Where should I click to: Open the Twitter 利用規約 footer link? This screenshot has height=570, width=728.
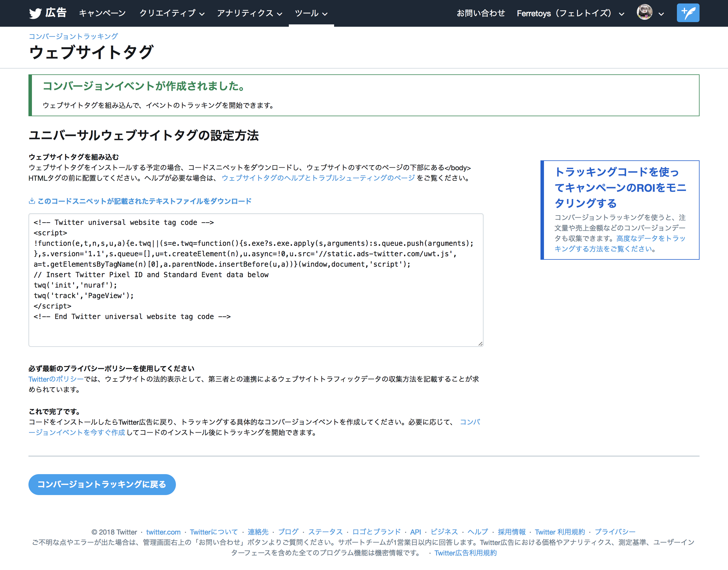point(560,532)
